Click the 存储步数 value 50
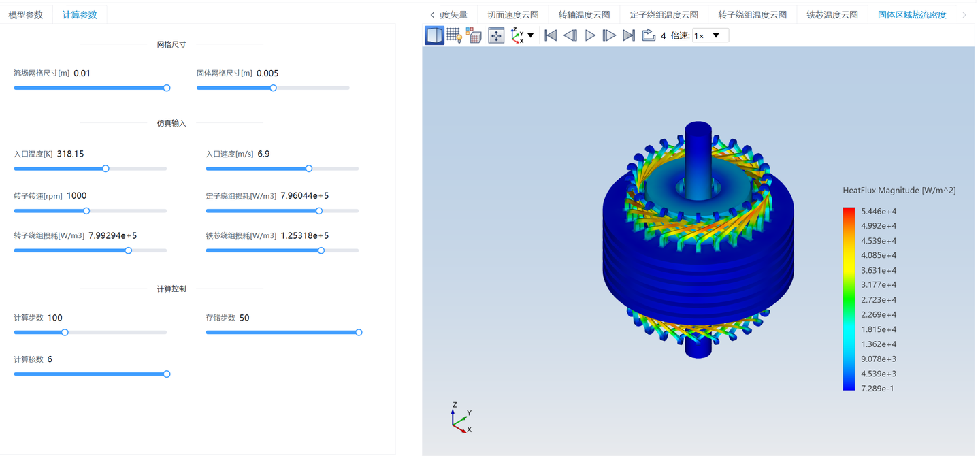 [x=244, y=318]
